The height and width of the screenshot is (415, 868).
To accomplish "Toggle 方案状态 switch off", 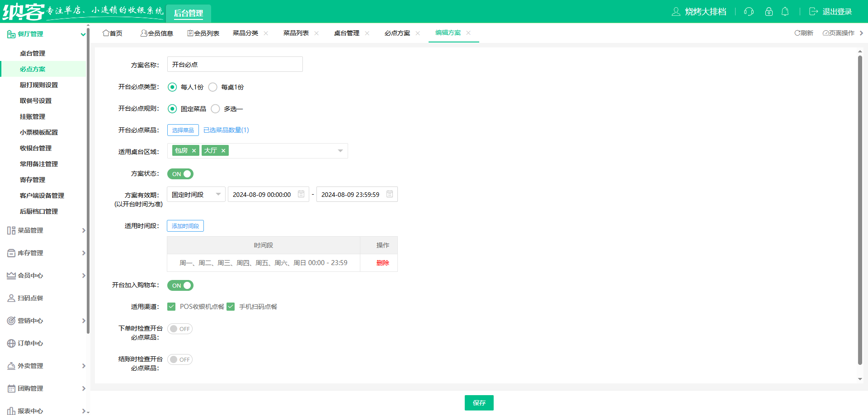I will pyautogui.click(x=180, y=174).
